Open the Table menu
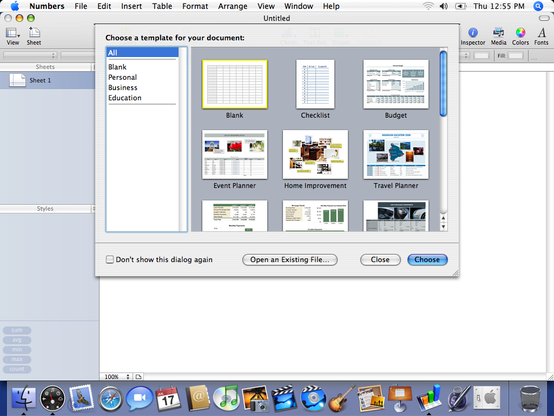The image size is (554, 416). pos(162,6)
